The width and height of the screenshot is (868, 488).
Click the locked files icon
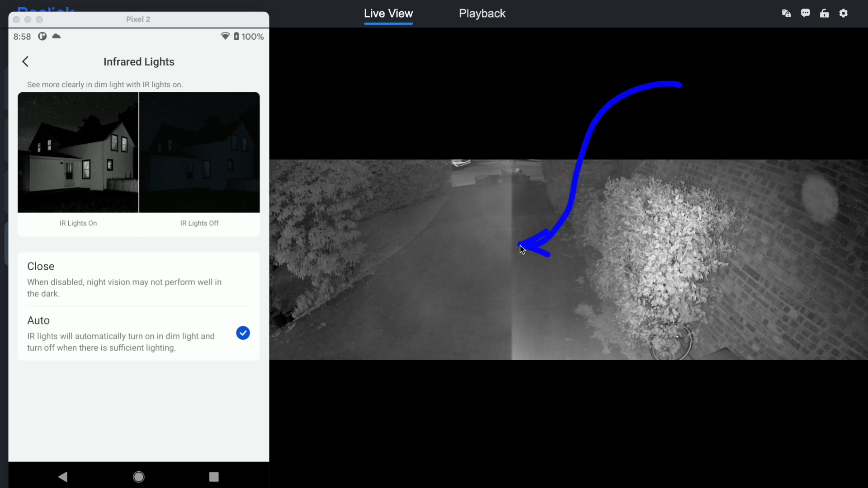click(786, 14)
